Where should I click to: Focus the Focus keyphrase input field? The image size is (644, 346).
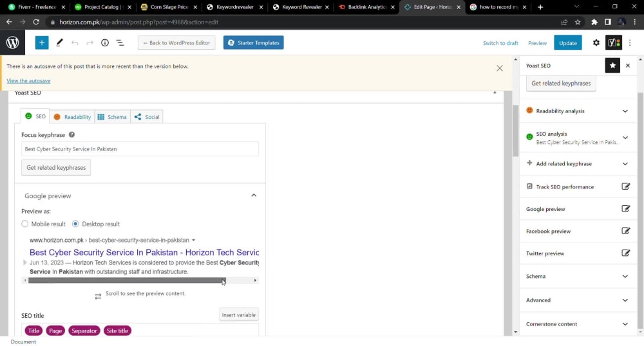point(140,149)
